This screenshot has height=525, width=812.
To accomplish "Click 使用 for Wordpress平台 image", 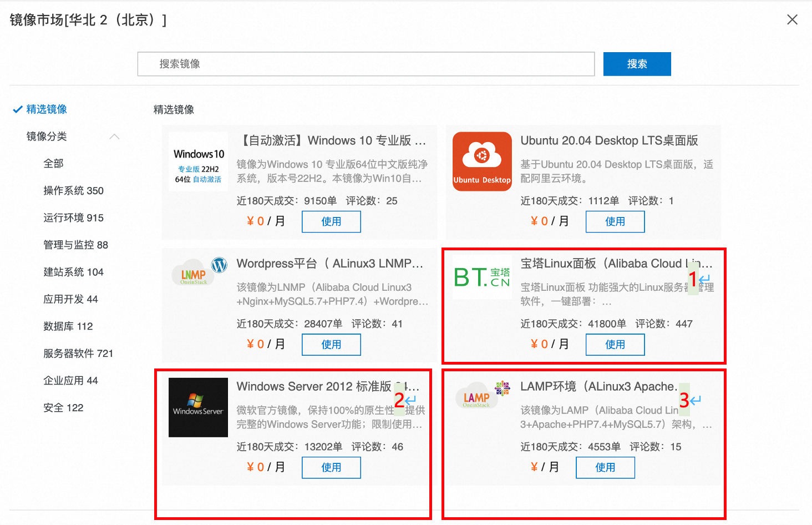I will coord(331,345).
